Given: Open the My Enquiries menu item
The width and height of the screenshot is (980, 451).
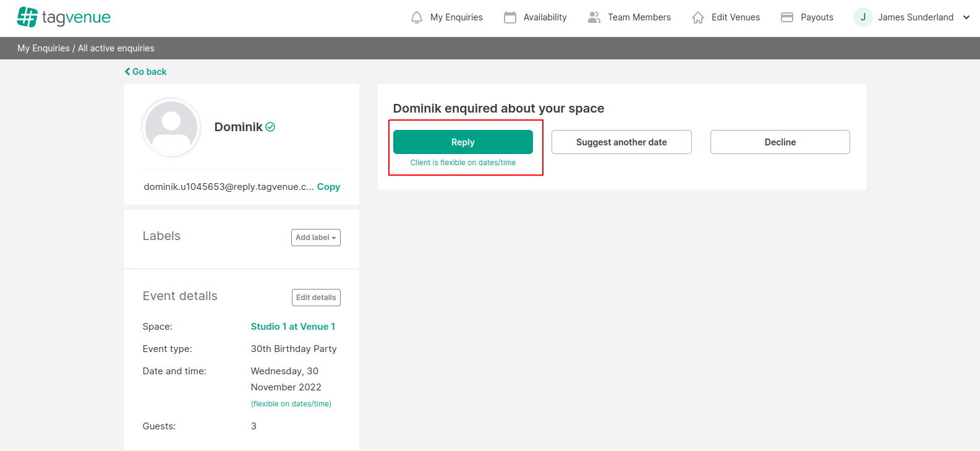Looking at the screenshot, I should point(456,17).
